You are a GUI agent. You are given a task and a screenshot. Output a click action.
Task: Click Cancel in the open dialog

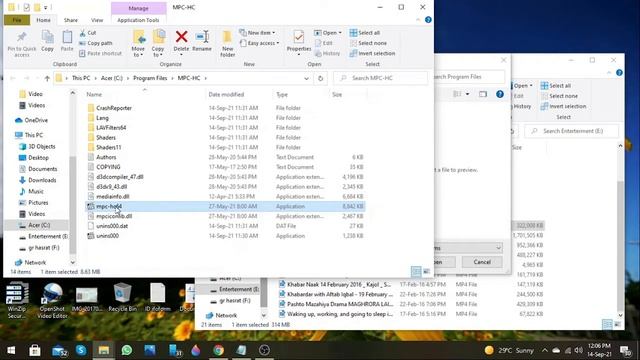[x=482, y=262]
